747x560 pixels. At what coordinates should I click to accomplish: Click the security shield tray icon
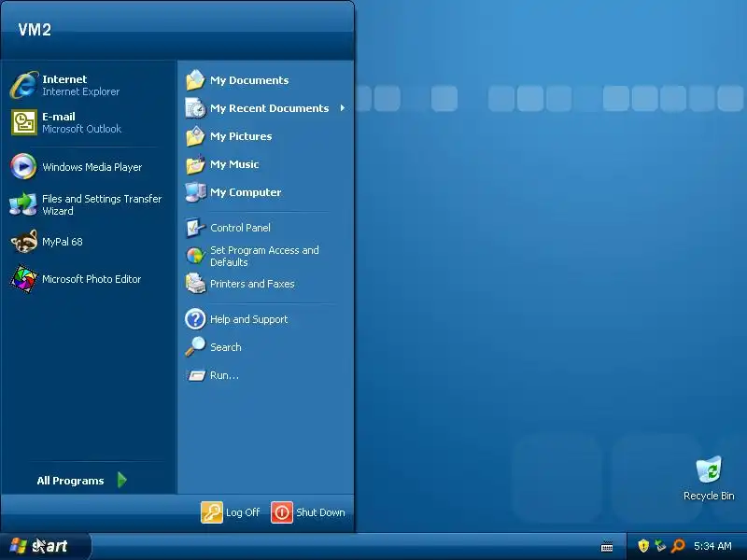point(643,545)
